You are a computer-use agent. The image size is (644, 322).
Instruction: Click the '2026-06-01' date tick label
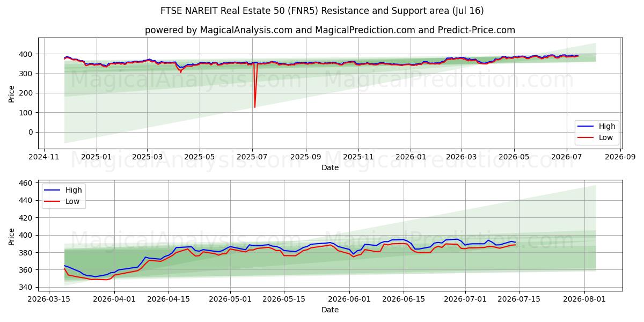[350, 299]
